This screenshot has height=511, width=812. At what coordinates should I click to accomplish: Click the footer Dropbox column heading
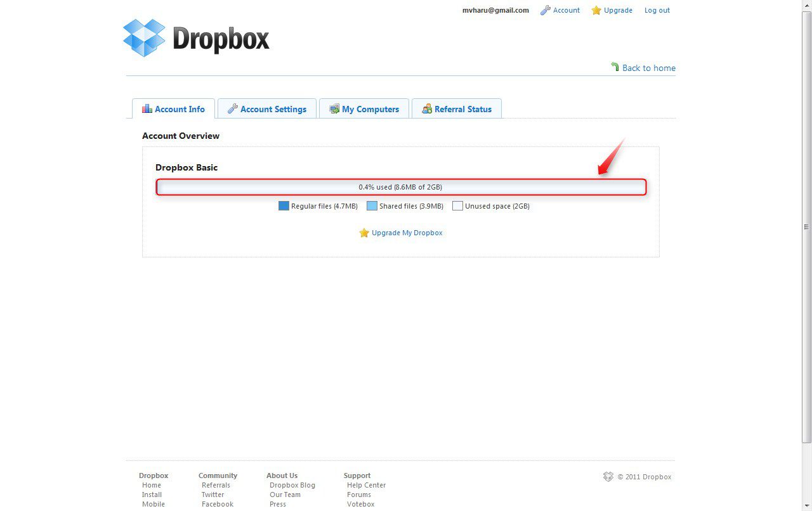[154, 475]
